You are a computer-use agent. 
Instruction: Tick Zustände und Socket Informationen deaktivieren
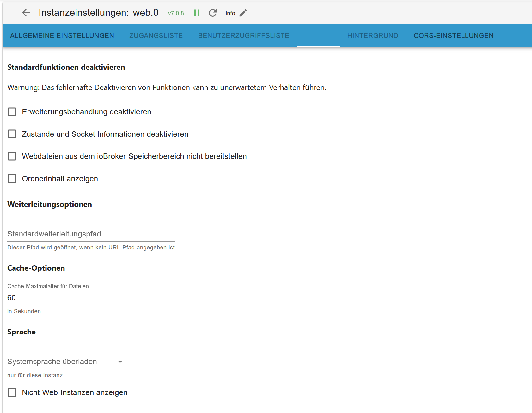(x=12, y=134)
